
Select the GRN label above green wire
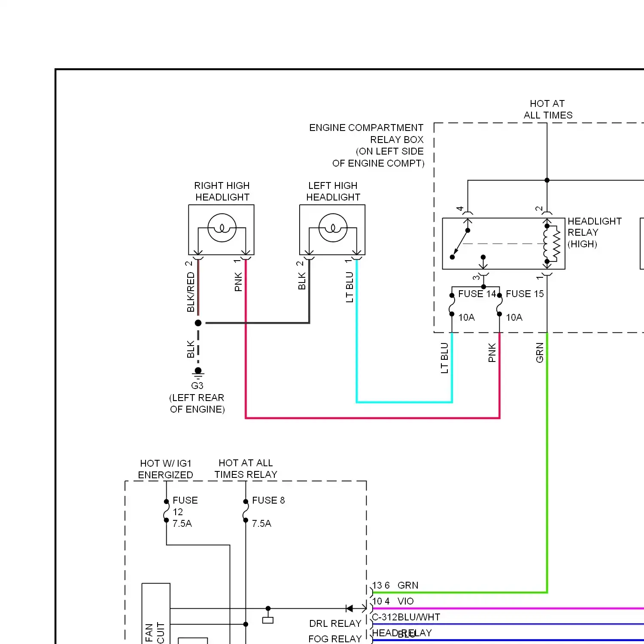tap(540, 352)
